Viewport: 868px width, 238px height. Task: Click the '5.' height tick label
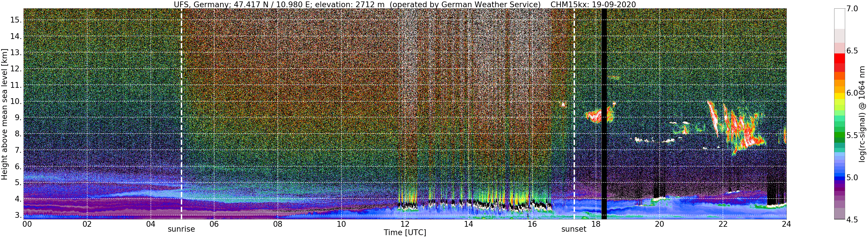tap(18, 183)
